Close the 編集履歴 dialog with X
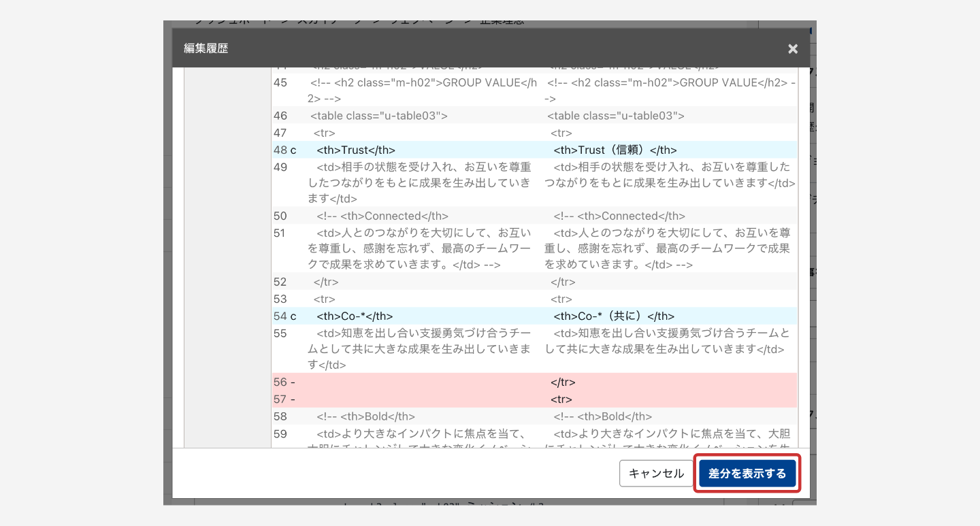Image resolution: width=980 pixels, height=526 pixels. (x=793, y=49)
